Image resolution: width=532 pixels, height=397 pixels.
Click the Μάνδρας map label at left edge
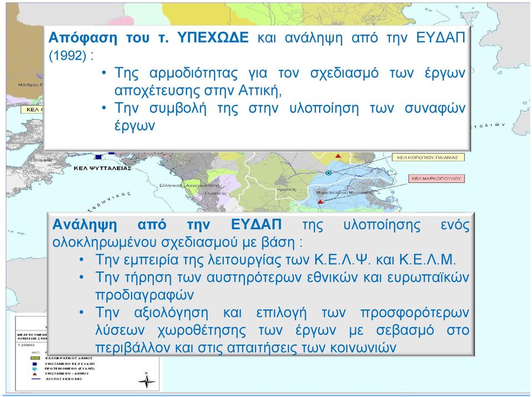click(x=30, y=85)
